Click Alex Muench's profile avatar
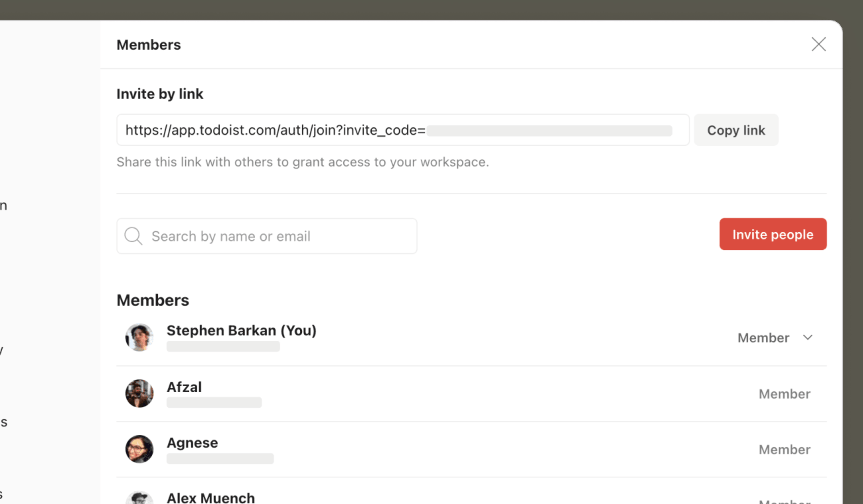 pos(139,498)
